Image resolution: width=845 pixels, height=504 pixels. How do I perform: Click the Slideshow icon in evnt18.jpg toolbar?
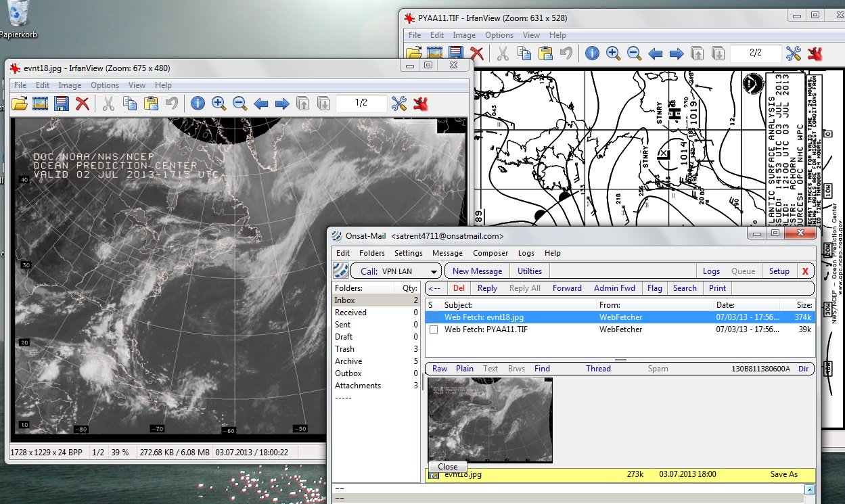41,104
